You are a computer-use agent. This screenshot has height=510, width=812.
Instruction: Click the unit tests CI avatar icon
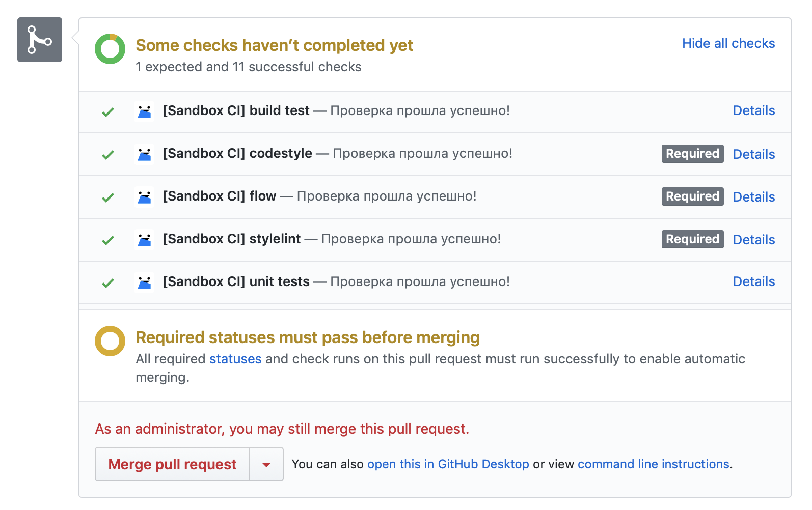pos(145,282)
